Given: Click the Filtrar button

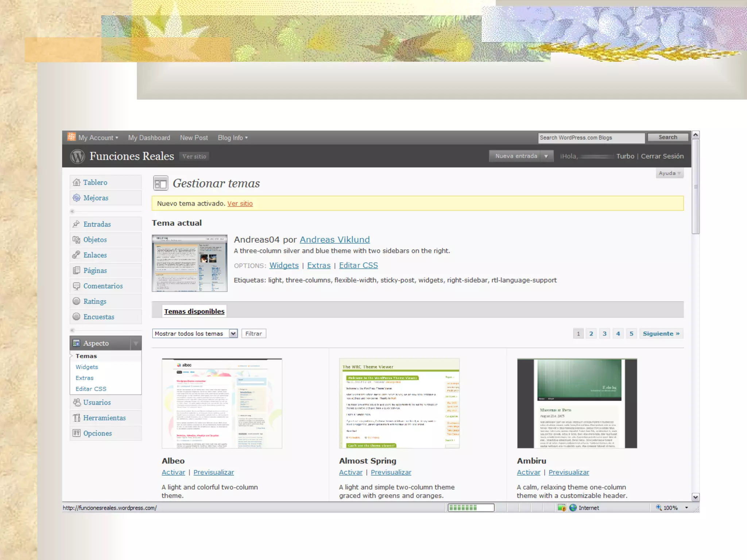Looking at the screenshot, I should point(253,334).
